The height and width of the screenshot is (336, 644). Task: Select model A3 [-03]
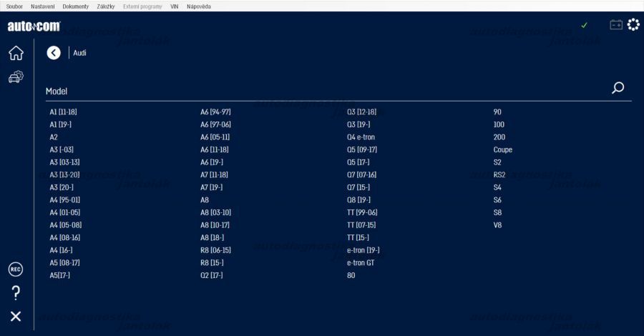pos(62,149)
